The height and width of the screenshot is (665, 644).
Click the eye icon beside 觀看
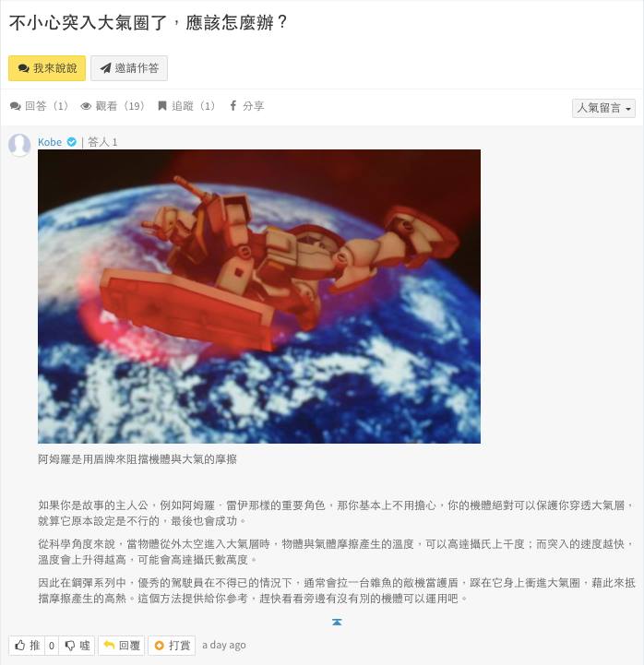[x=86, y=106]
